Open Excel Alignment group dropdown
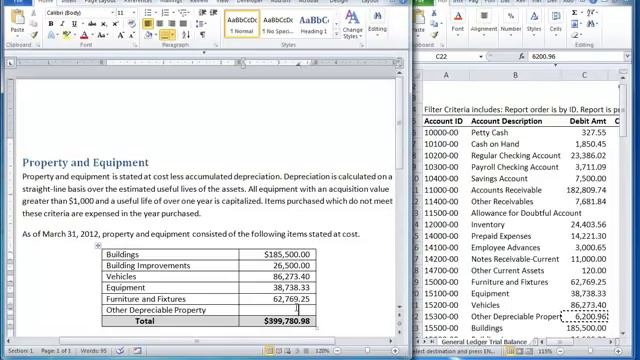 (x=484, y=24)
